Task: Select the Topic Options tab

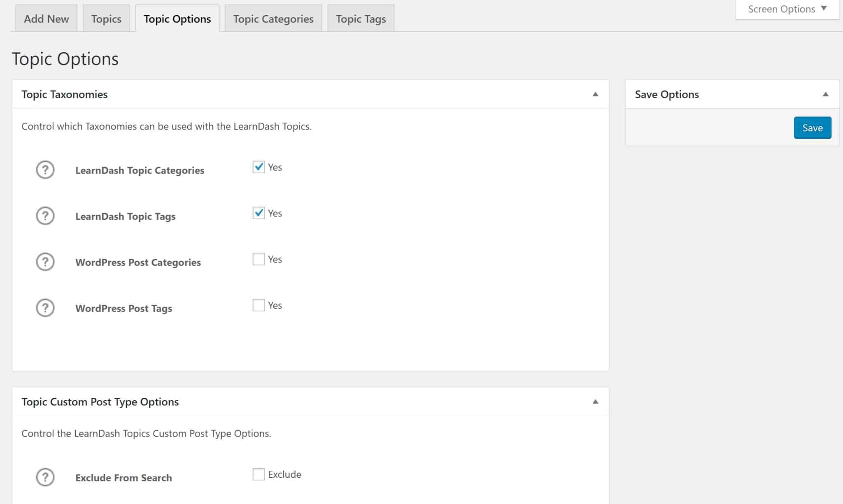Action: coord(177,19)
